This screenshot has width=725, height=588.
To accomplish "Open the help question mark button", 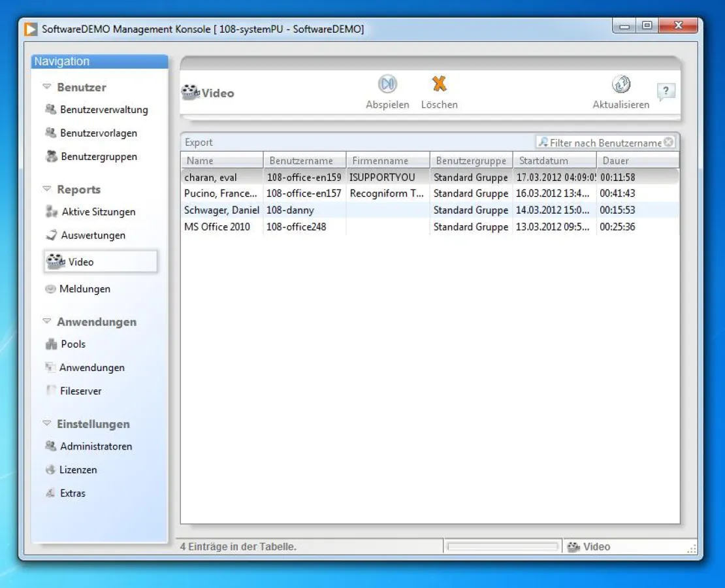I will click(x=666, y=91).
